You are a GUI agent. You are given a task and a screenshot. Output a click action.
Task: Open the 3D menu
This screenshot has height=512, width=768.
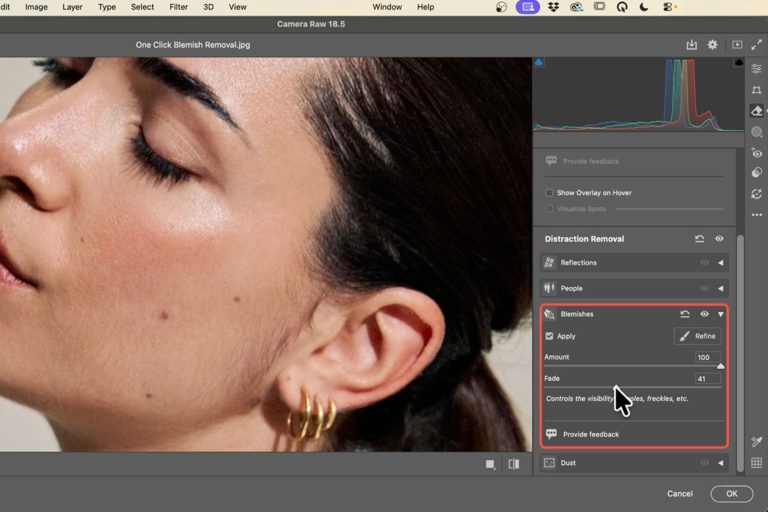[x=208, y=7]
